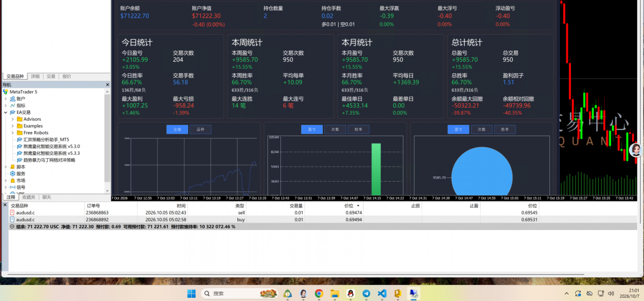Open Sublime Text from the taskbar
Screen dimensions: 644x301
(x=397, y=293)
